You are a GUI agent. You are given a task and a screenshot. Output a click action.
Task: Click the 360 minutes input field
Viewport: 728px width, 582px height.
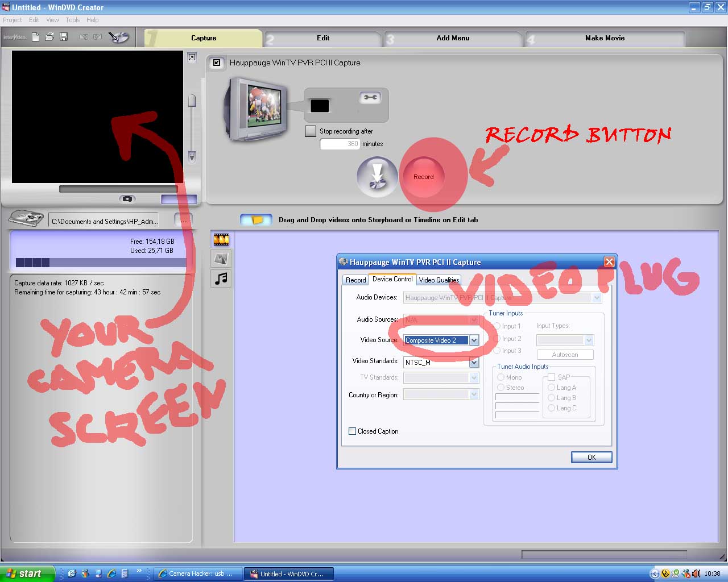coord(340,144)
